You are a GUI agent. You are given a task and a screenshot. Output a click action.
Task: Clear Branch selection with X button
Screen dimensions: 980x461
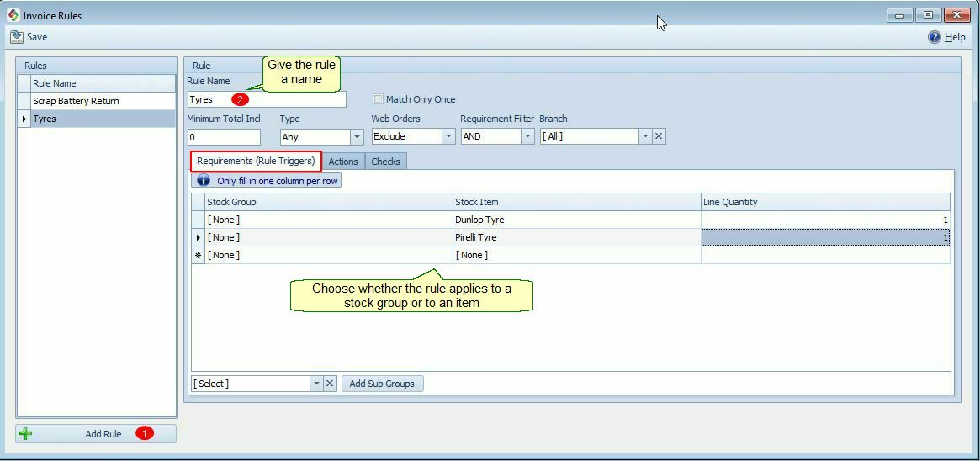pos(659,136)
